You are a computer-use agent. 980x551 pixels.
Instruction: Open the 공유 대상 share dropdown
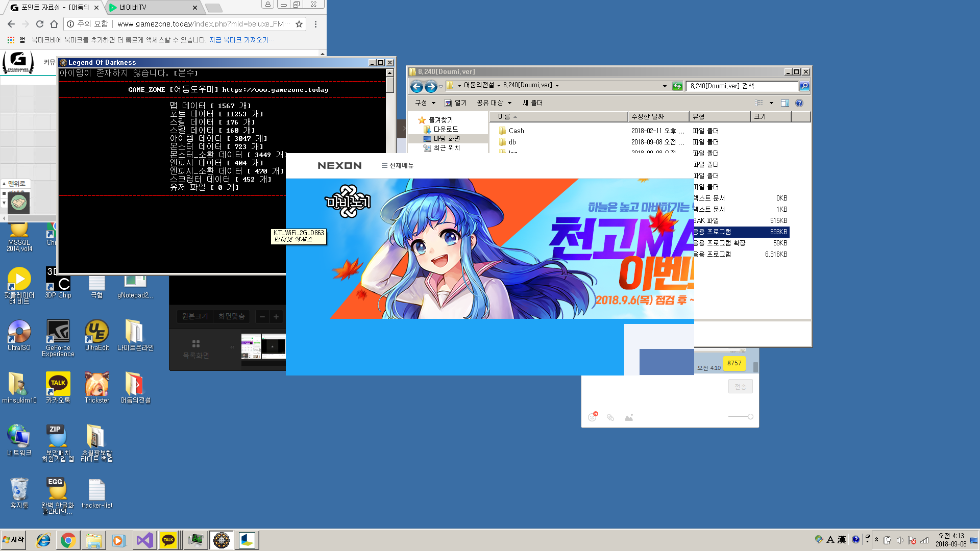click(x=494, y=103)
